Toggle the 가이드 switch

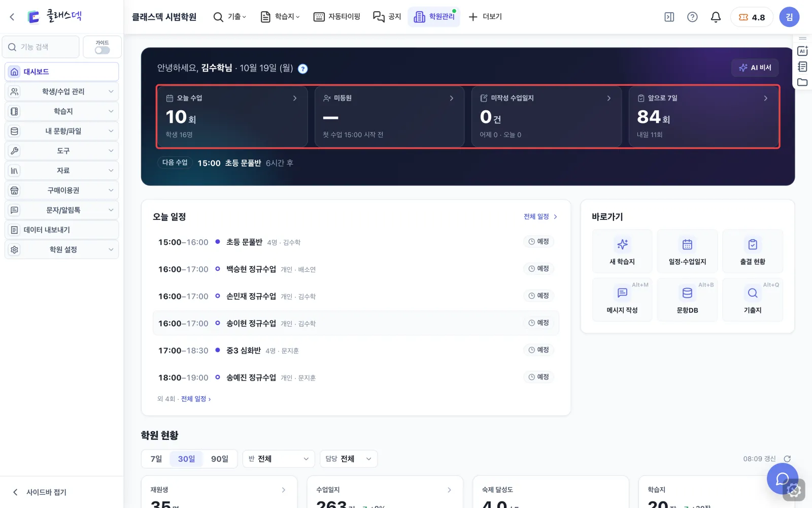102,50
